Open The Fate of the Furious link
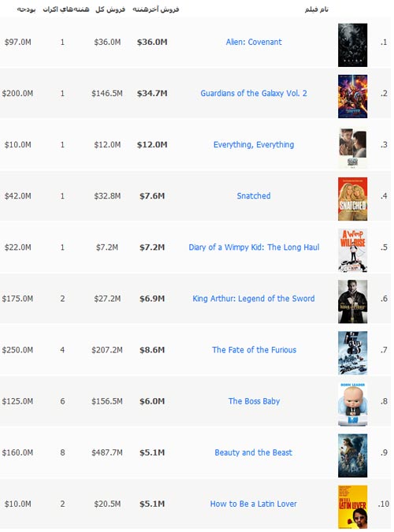This screenshot has height=532, width=394. click(x=254, y=350)
